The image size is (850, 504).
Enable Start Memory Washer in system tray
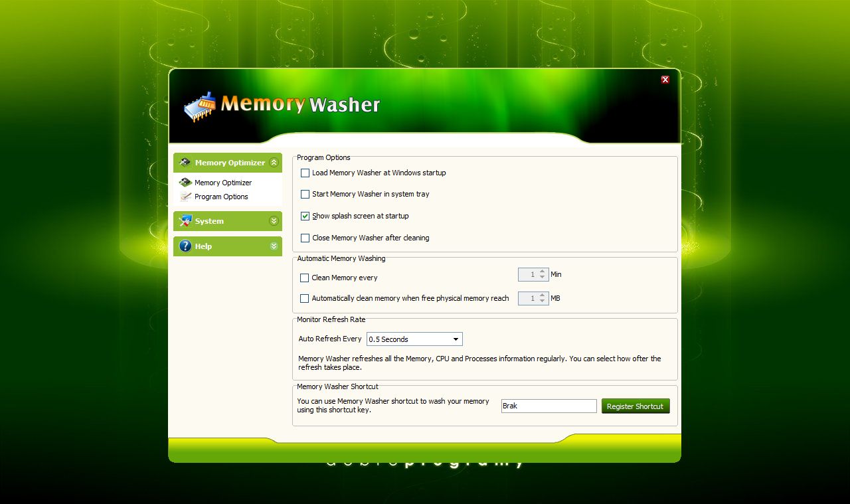tap(305, 194)
